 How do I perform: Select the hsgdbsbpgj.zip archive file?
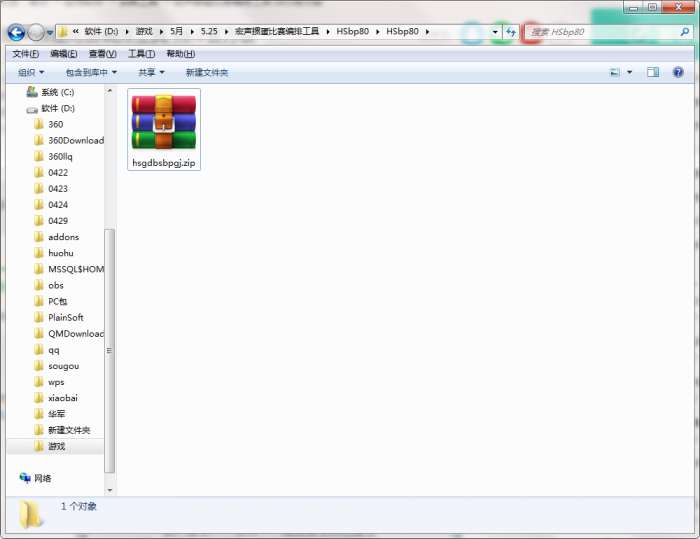click(x=164, y=130)
